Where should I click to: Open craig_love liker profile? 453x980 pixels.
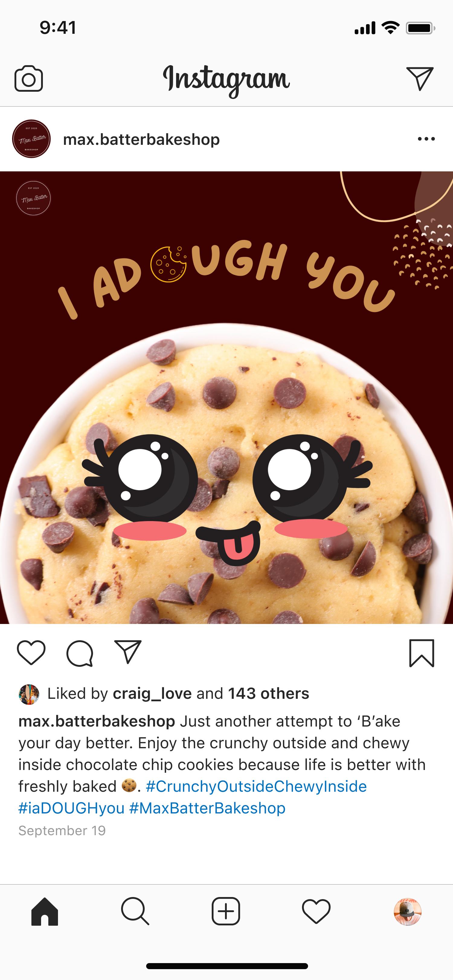152,694
